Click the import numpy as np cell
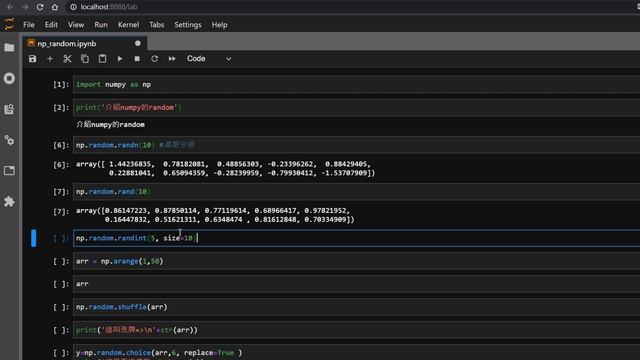This screenshot has height=360, width=640. [356, 84]
